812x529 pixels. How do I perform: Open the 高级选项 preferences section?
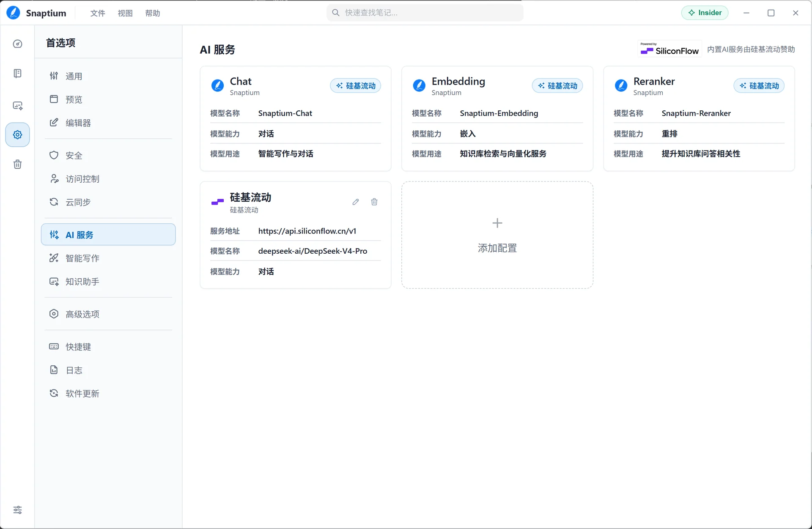(108, 314)
